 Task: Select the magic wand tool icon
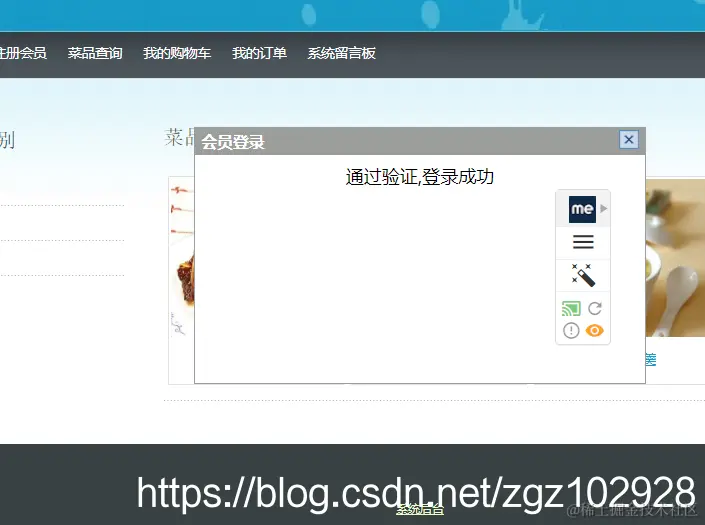point(583,275)
